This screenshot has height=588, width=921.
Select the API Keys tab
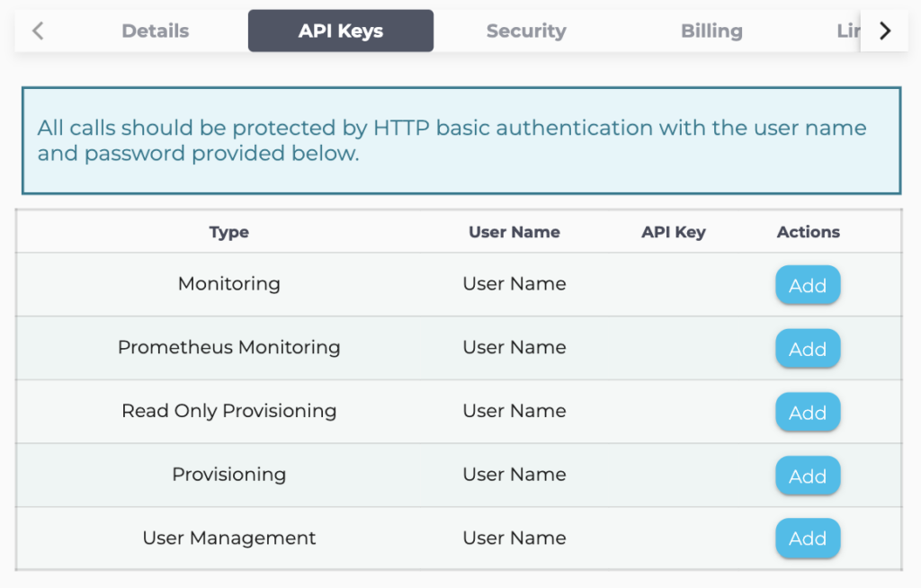(340, 30)
